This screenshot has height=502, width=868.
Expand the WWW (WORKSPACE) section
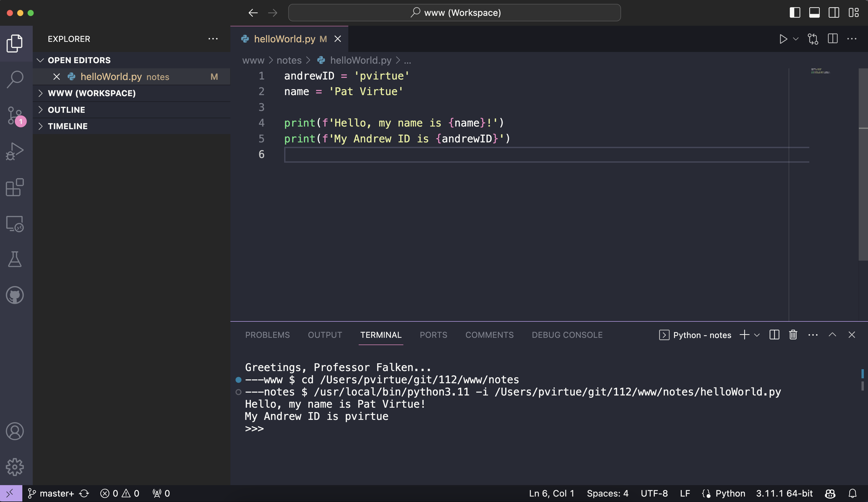(92, 93)
